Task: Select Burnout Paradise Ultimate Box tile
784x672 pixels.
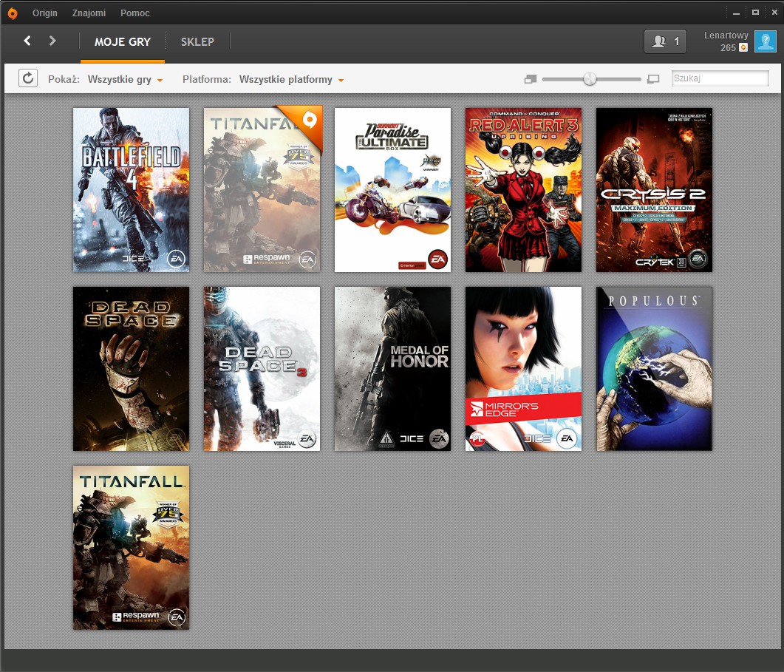Action: tap(392, 190)
